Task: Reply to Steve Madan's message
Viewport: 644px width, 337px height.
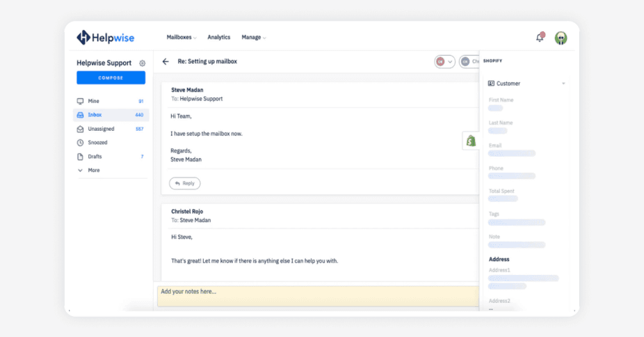Action: pos(185,183)
